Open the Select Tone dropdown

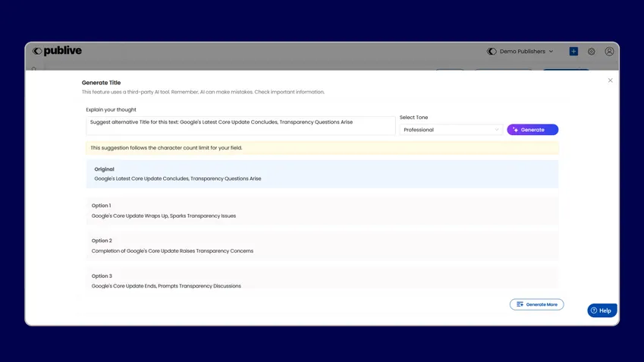tap(451, 130)
